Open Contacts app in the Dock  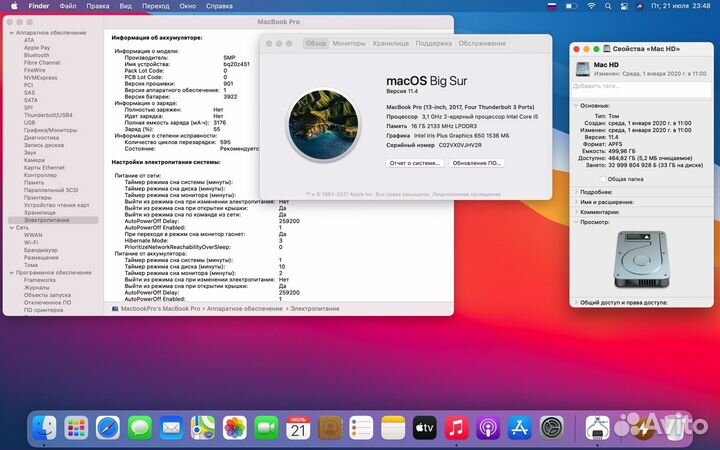[330, 428]
